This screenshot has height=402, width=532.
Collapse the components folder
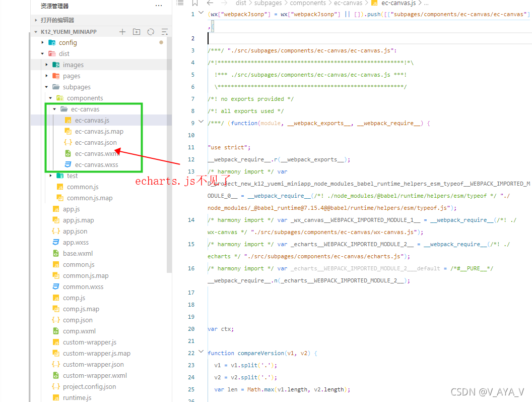coord(50,98)
